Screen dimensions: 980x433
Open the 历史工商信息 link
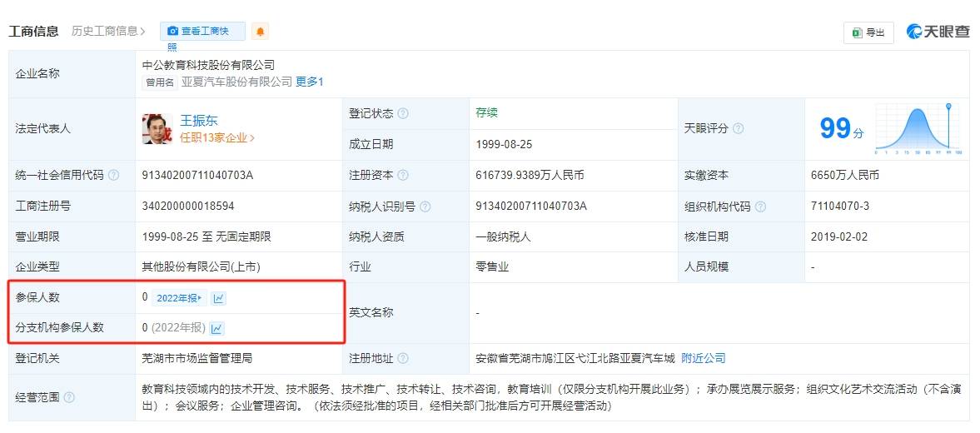108,31
